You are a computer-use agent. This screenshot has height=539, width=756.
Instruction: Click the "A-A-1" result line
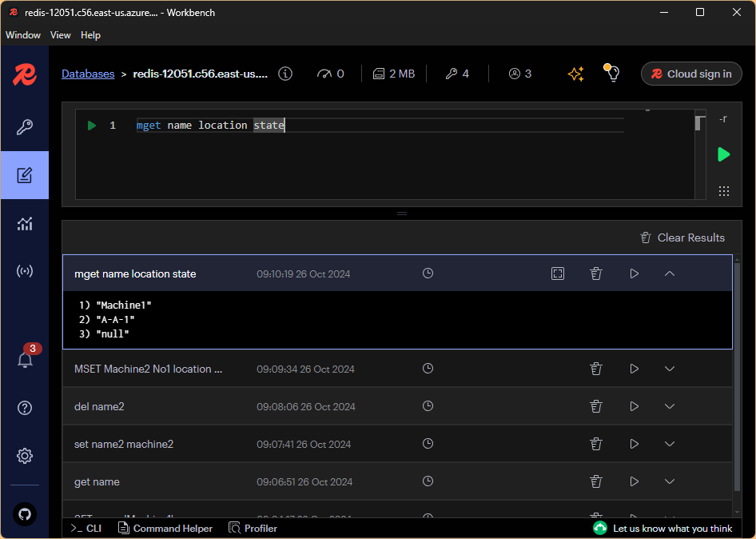click(x=107, y=319)
